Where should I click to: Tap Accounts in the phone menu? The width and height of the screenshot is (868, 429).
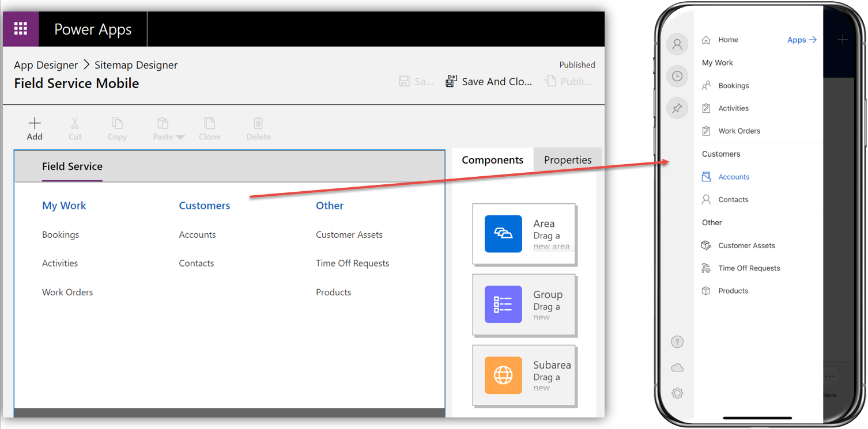(734, 177)
